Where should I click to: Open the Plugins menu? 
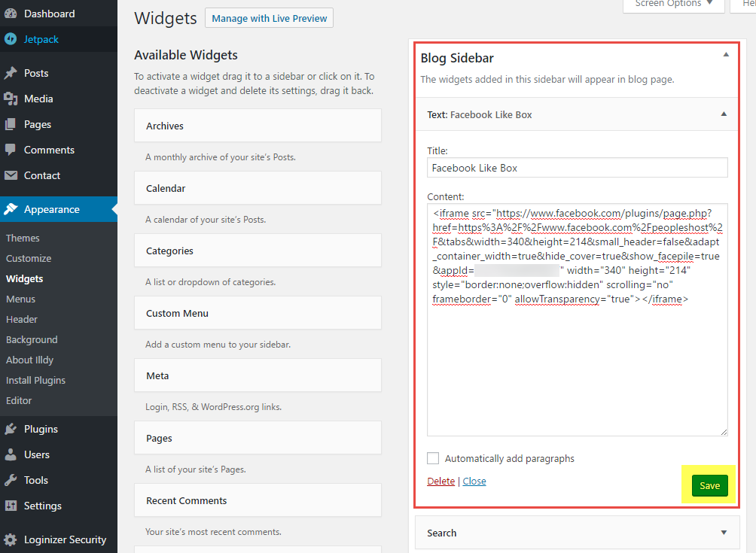click(x=59, y=429)
